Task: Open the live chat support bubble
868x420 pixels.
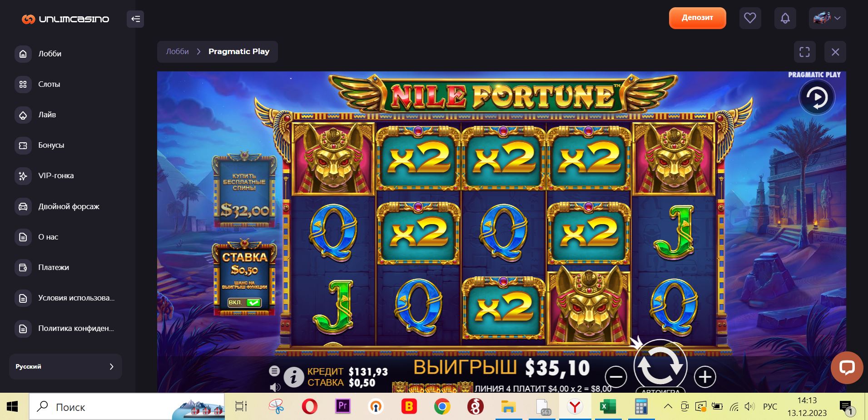Action: pos(847,367)
